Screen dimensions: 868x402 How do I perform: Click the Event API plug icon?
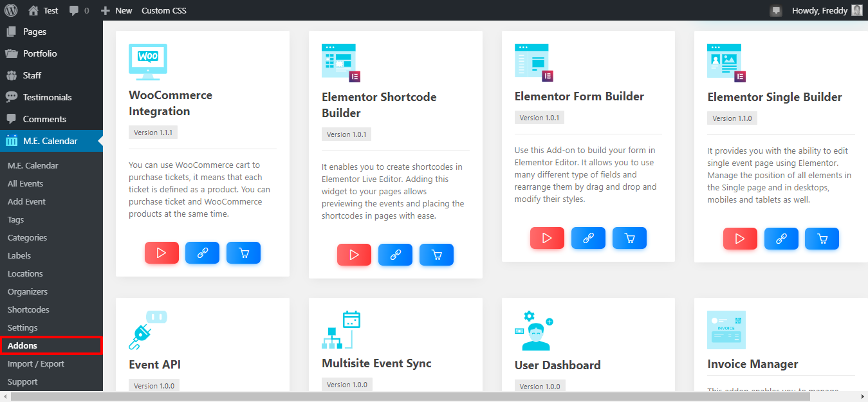coord(148,330)
